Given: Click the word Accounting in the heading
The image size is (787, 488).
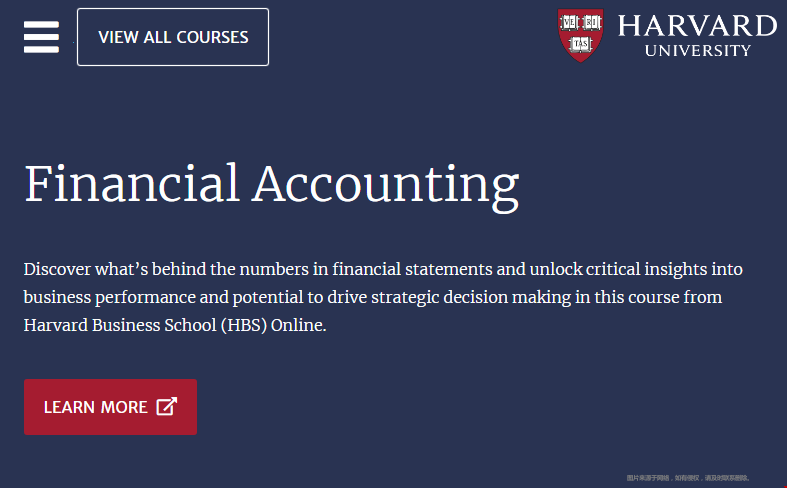Looking at the screenshot, I should (385, 187).
